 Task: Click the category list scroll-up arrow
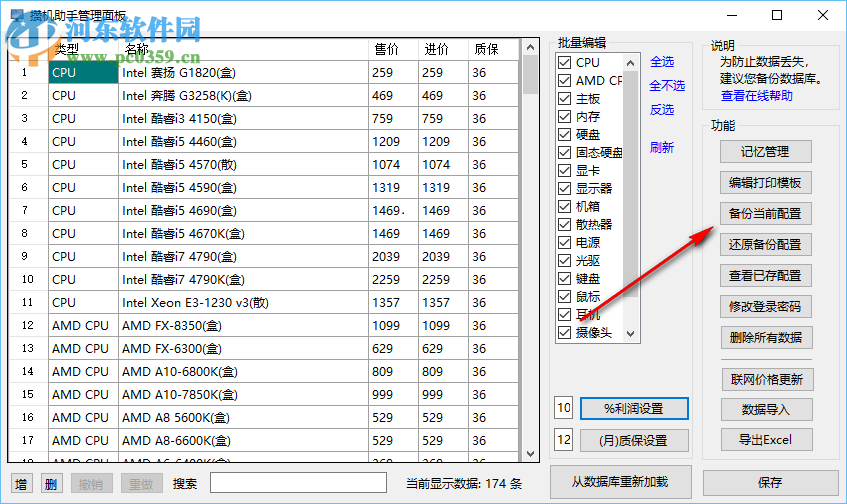(x=630, y=63)
